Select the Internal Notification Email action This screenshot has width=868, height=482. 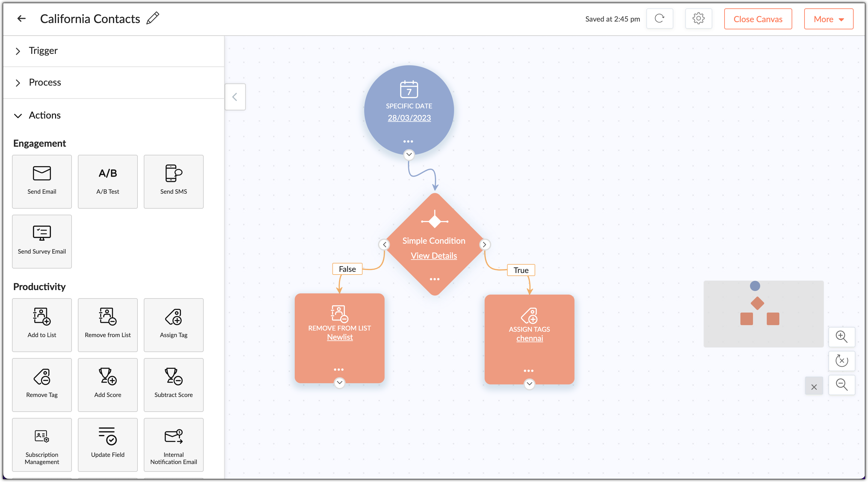click(173, 445)
